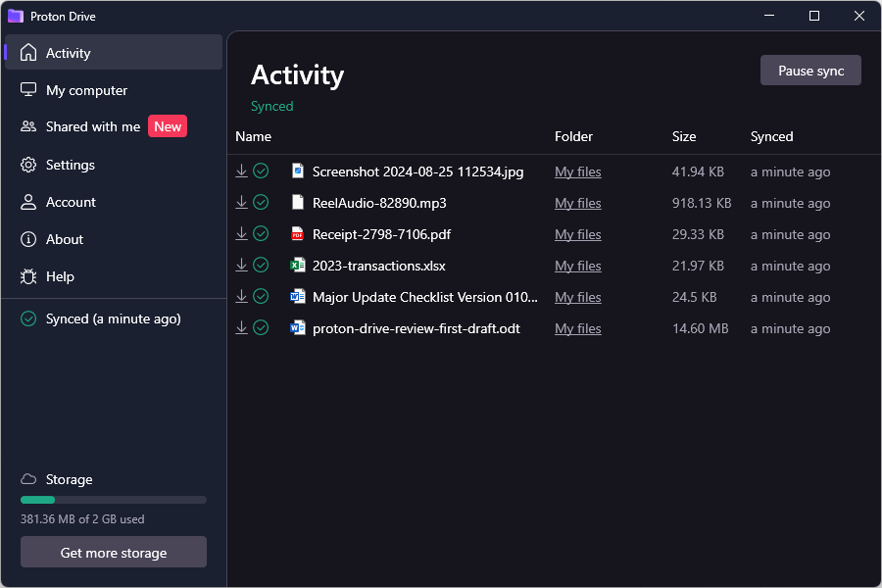Click the Folder column header

pos(573,137)
